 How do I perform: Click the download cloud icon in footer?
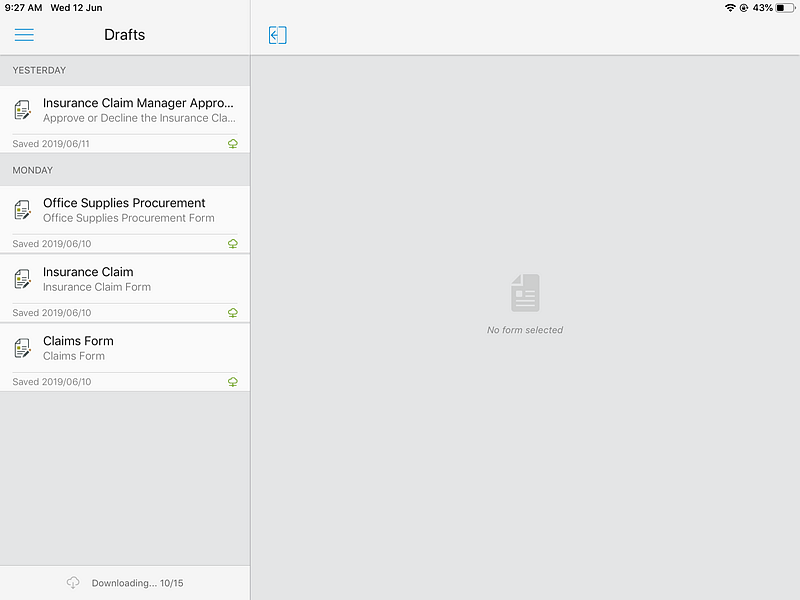click(73, 583)
